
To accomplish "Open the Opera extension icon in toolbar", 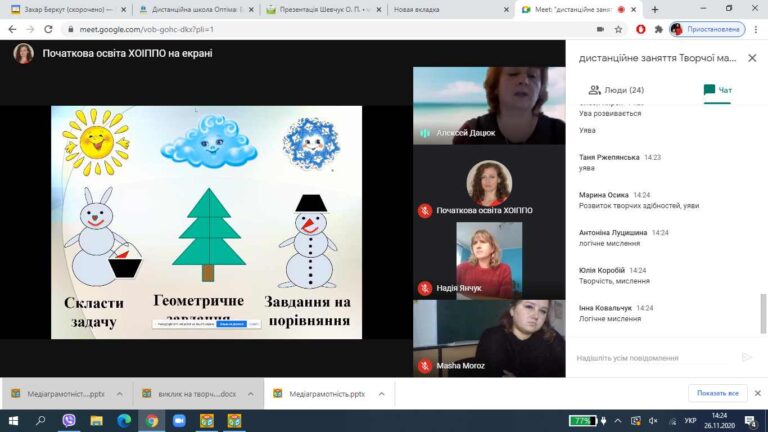I will (x=641, y=29).
